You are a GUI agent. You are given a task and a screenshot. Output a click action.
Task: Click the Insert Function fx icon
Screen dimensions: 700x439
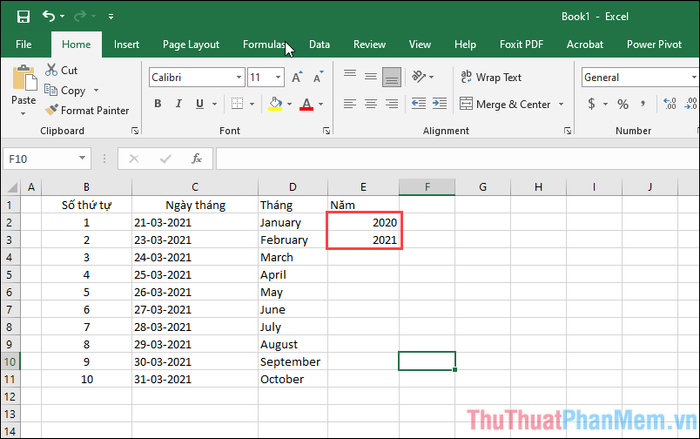pos(196,159)
